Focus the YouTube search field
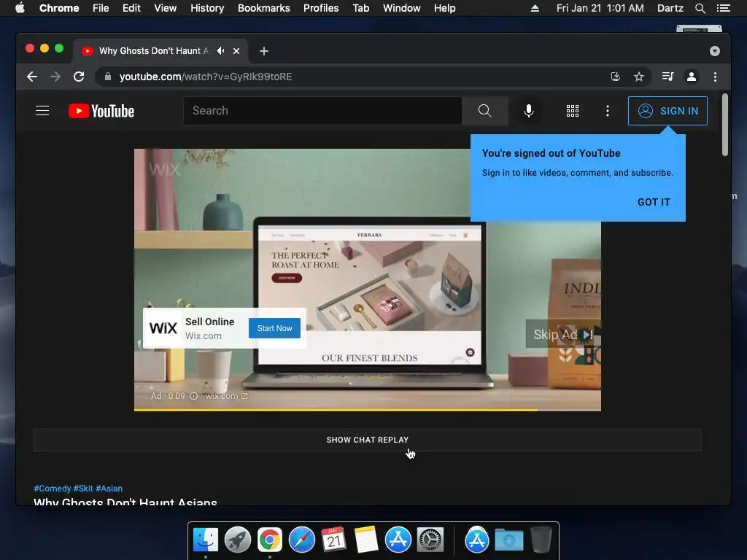This screenshot has width=747, height=560. pos(322,111)
